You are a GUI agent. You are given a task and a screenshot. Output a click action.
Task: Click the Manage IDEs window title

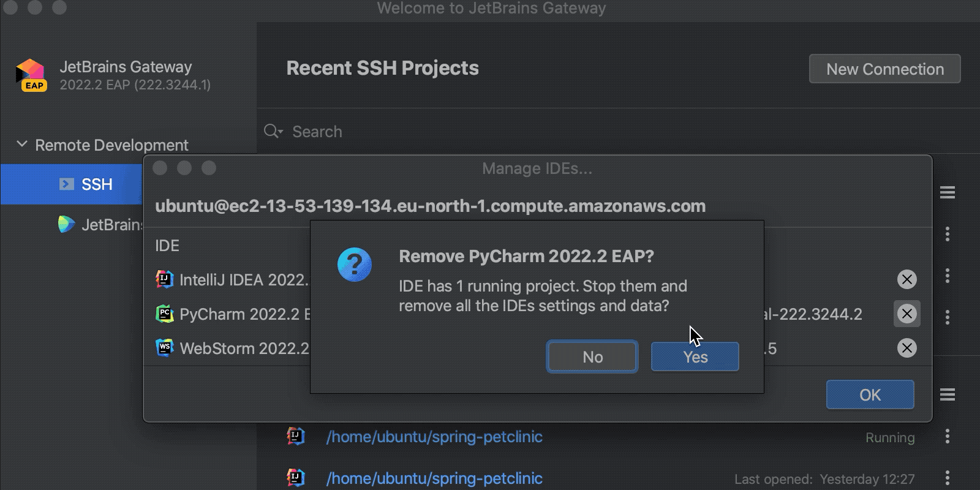click(537, 168)
